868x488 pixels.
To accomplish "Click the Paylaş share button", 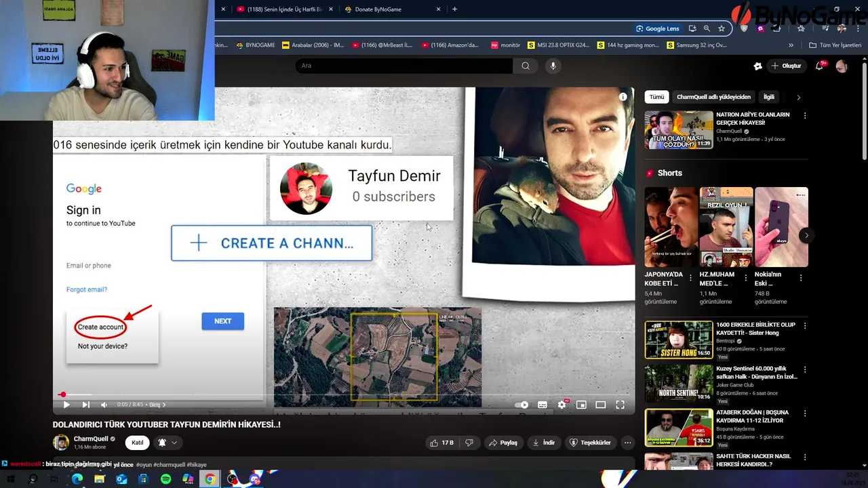I will coord(502,443).
